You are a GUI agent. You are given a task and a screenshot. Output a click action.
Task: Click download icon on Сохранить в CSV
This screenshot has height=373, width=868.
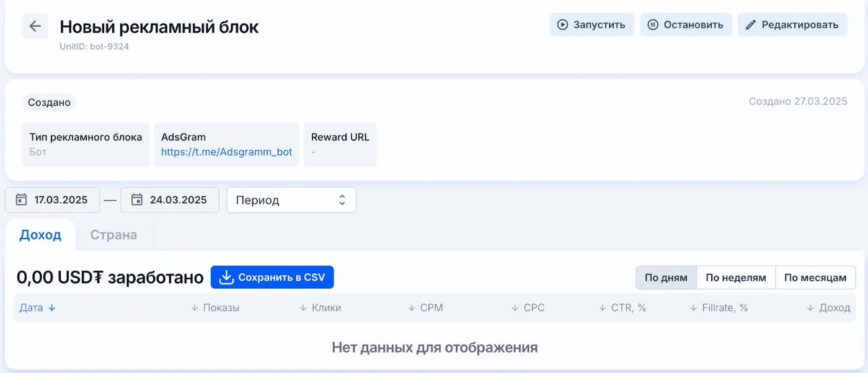pyautogui.click(x=226, y=277)
